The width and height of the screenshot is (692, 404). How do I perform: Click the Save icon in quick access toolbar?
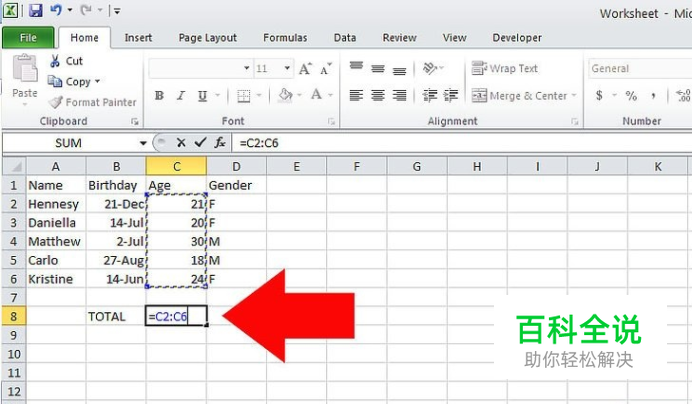(35, 10)
